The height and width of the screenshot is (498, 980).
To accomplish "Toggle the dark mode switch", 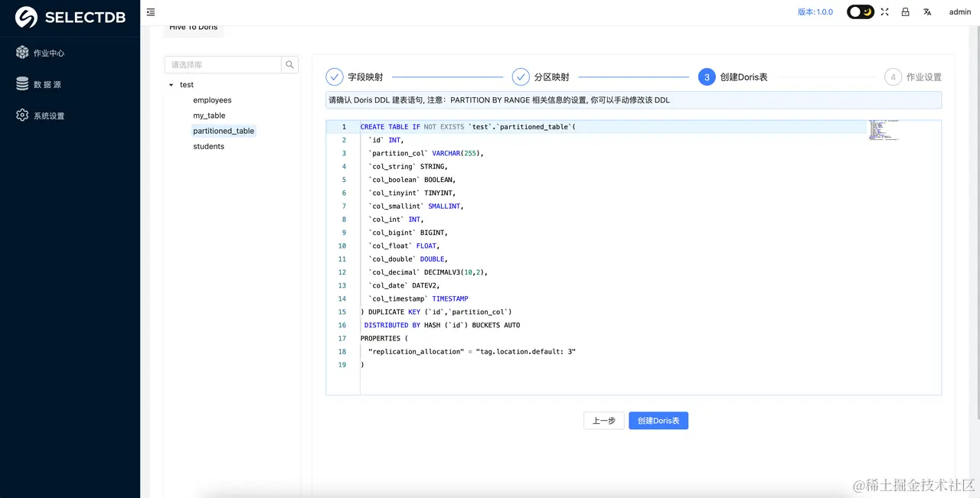I will [x=860, y=12].
